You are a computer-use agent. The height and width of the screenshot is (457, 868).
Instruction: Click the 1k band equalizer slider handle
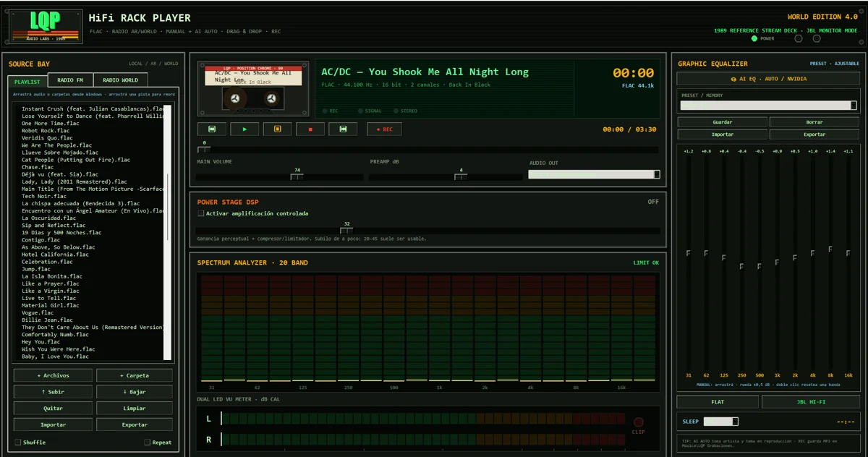click(x=777, y=262)
